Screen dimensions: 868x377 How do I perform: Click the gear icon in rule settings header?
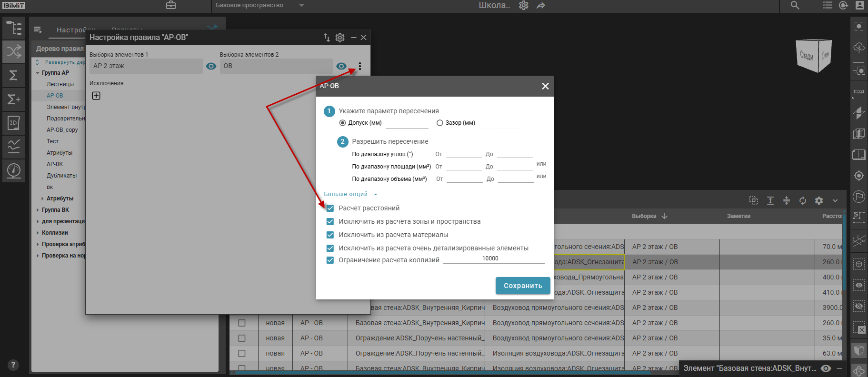[340, 38]
